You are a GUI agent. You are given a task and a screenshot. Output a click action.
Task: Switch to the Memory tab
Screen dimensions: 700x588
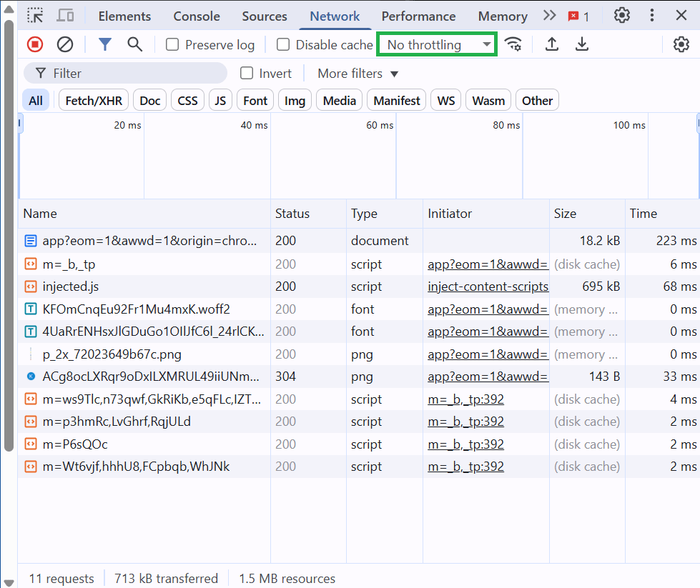[503, 16]
